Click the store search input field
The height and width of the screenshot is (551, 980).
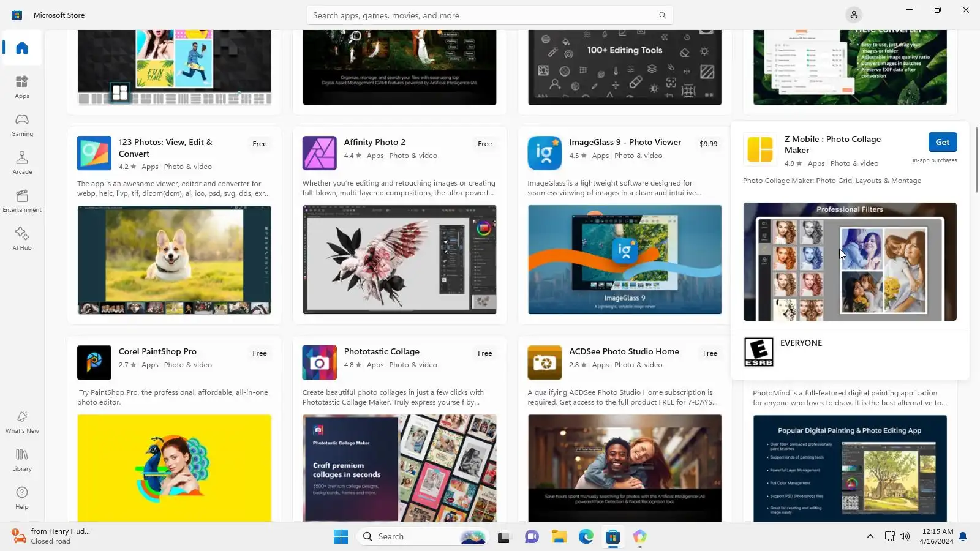click(490, 15)
